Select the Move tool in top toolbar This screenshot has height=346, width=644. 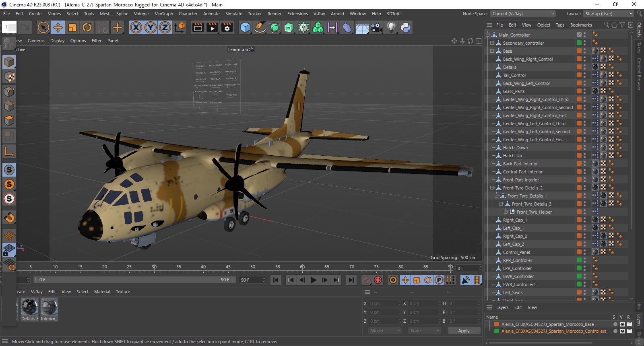58,27
